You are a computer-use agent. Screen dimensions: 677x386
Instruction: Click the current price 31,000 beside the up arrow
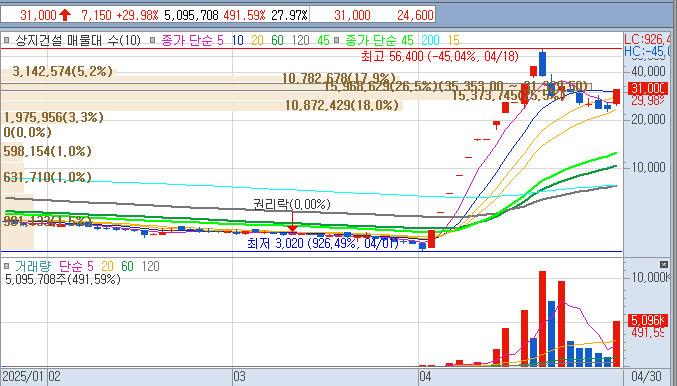38,16
